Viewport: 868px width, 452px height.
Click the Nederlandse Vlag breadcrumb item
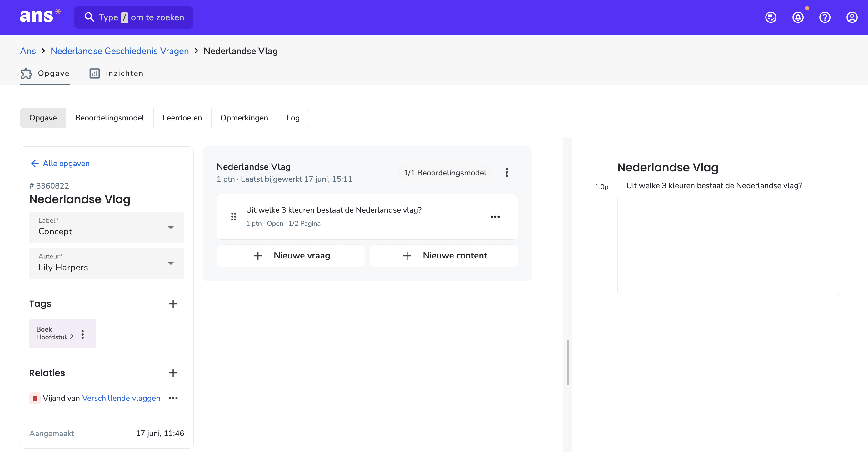(x=241, y=51)
